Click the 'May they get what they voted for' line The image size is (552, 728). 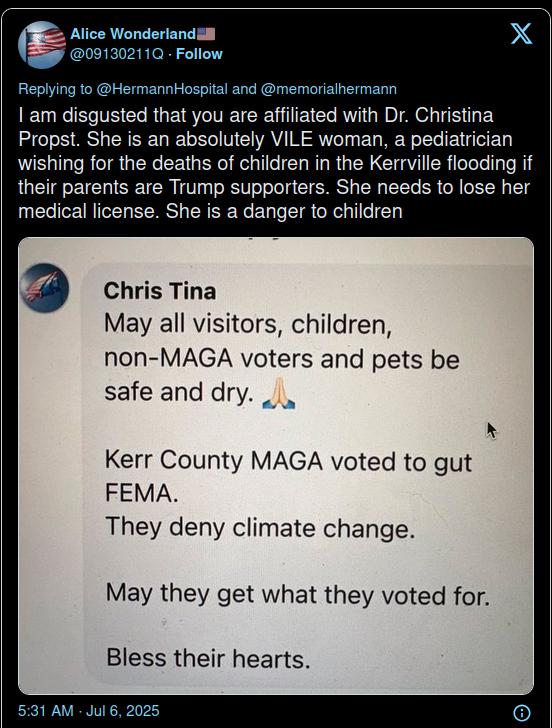[x=298, y=595]
